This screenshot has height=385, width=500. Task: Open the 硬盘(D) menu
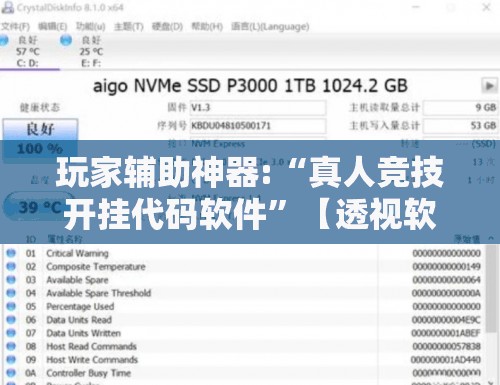167,26
